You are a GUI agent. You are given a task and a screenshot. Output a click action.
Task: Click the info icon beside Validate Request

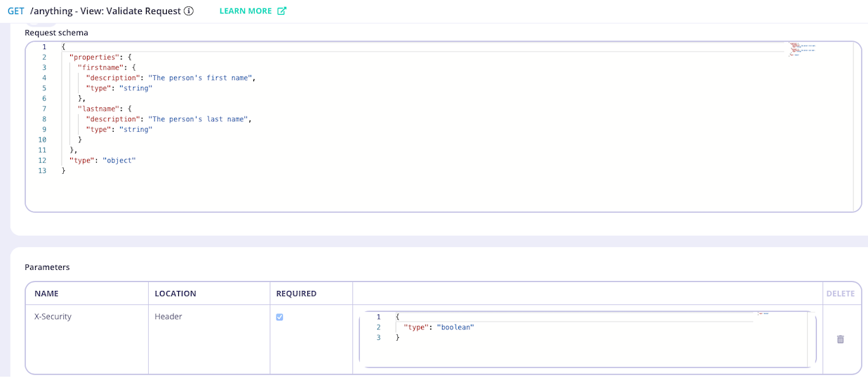coord(188,11)
